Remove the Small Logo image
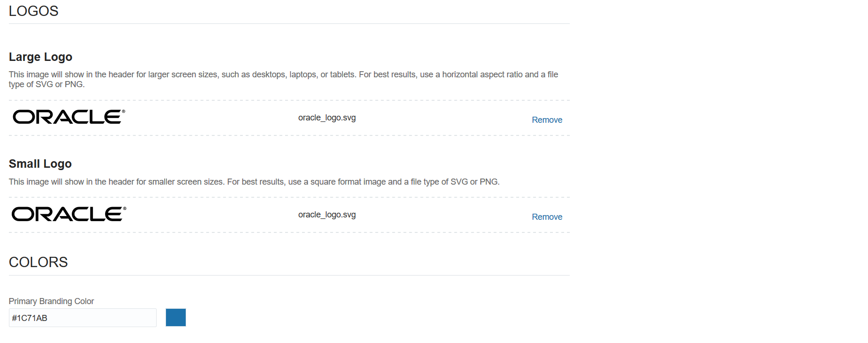The width and height of the screenshot is (868, 343). coord(547,217)
